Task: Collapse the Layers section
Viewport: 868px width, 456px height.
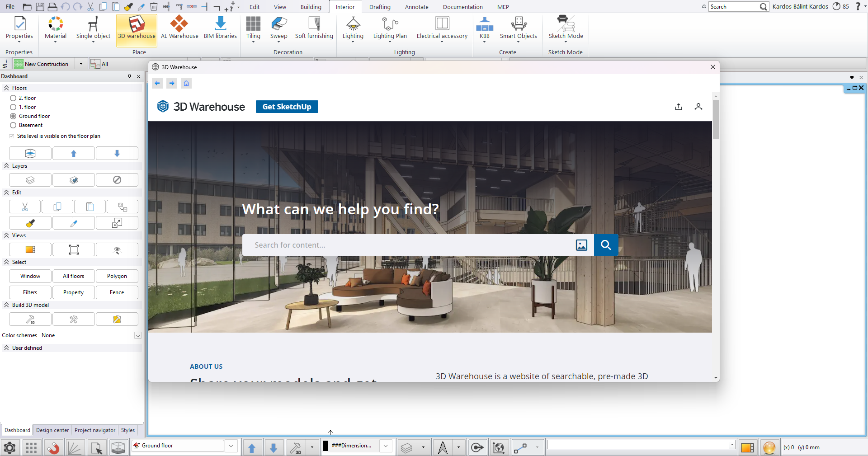Action: pyautogui.click(x=6, y=166)
